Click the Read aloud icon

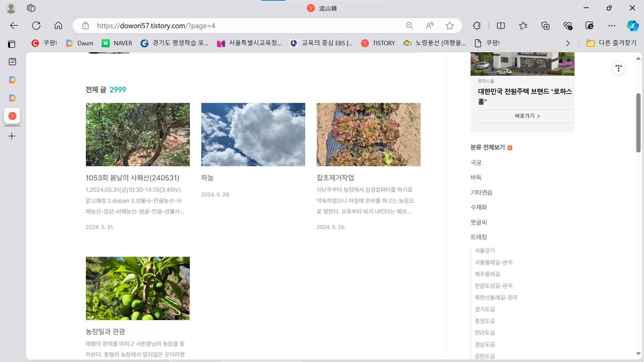click(430, 25)
